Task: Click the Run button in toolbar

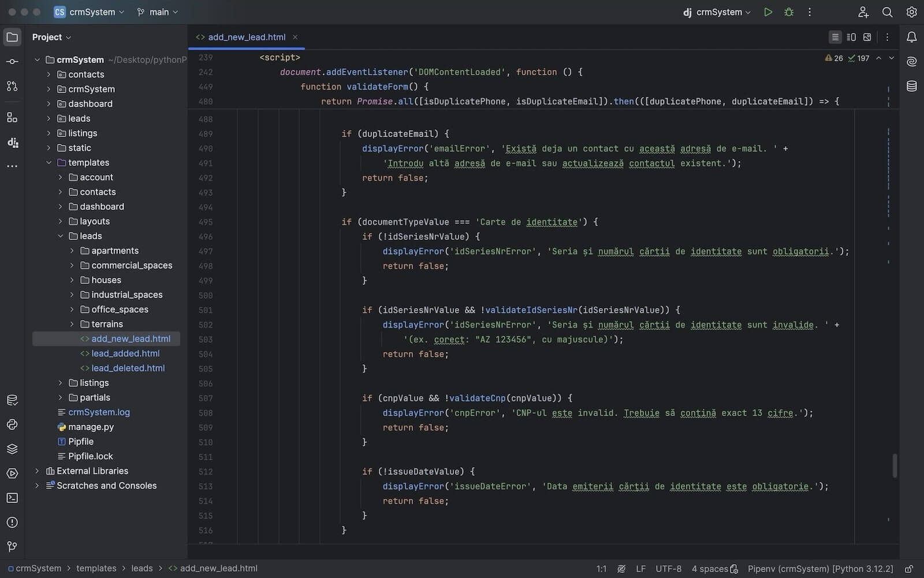Action: click(x=767, y=12)
